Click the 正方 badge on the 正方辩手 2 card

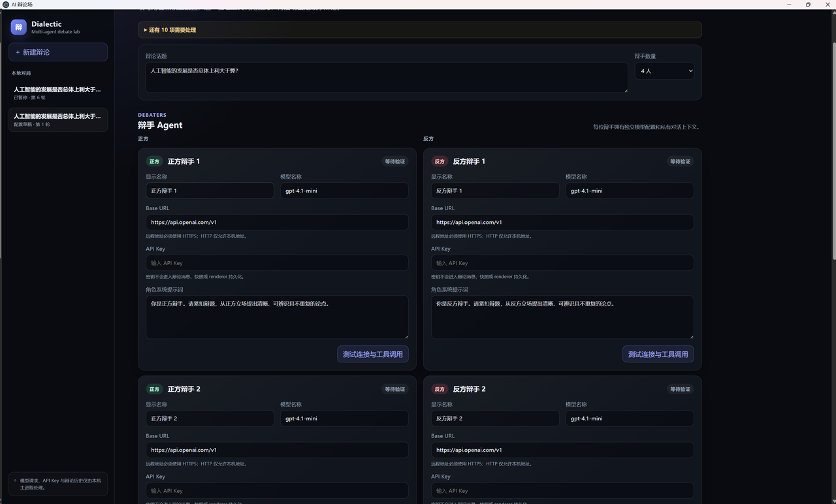click(154, 389)
